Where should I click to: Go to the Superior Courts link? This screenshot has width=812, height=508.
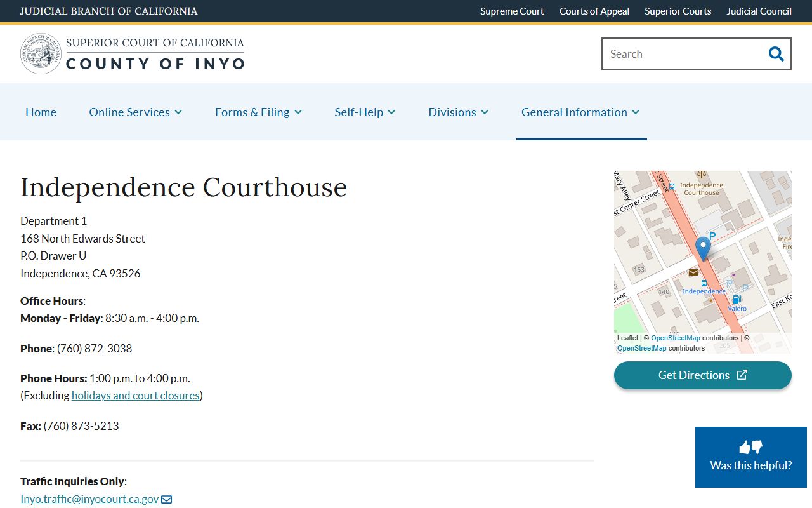pyautogui.click(x=678, y=11)
